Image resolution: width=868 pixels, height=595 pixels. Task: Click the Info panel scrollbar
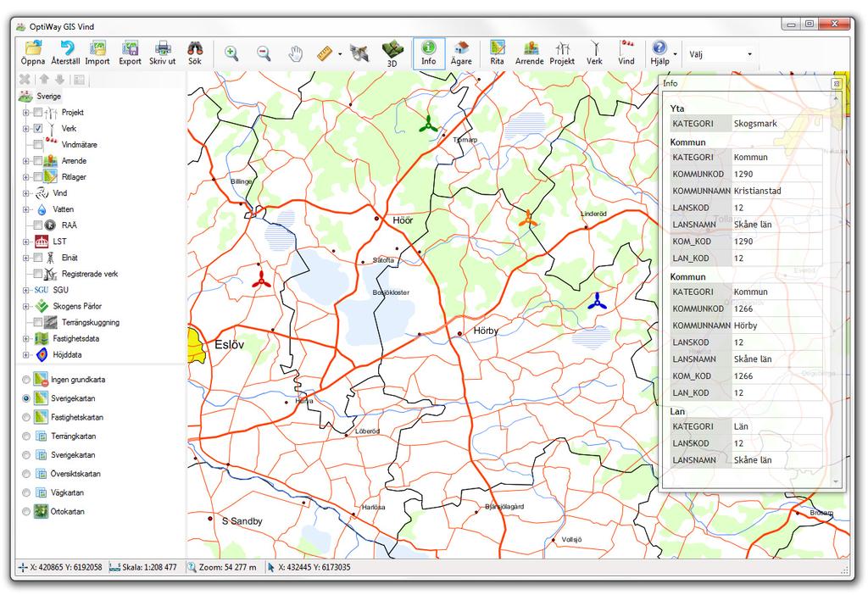836,290
